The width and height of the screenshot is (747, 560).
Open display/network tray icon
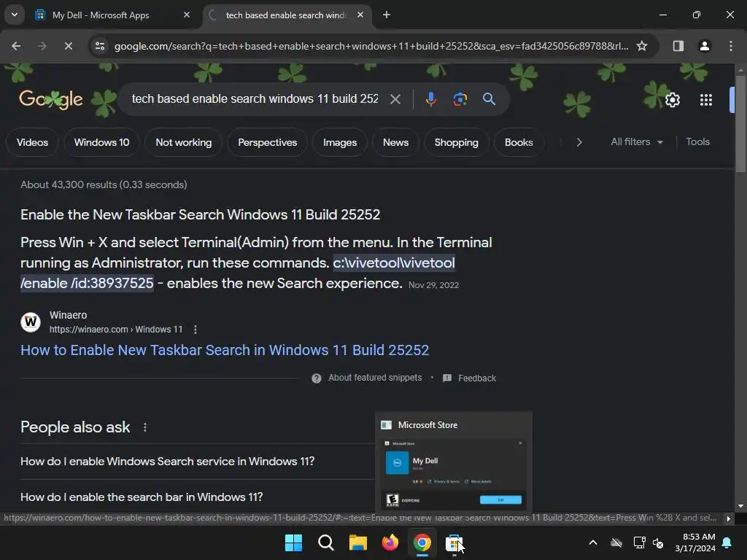639,542
